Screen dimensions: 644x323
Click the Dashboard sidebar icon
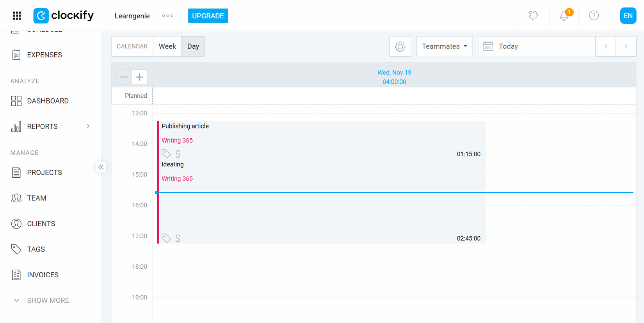16,101
